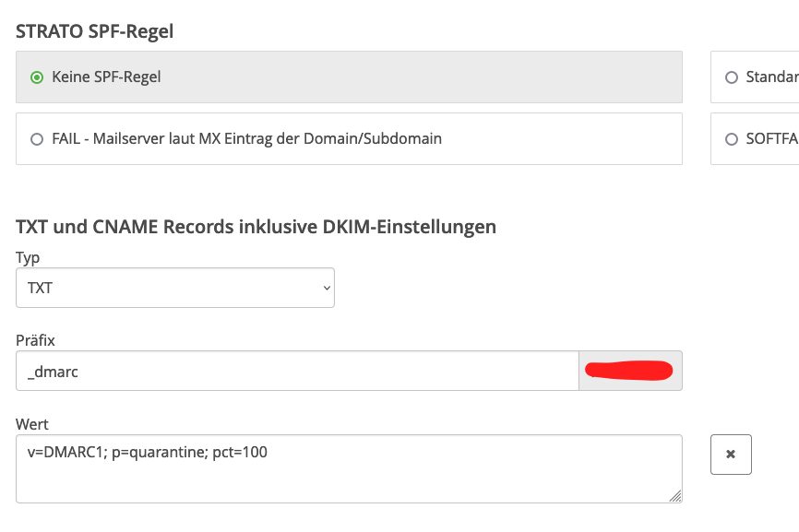
Task: Click the Typ field label
Action: pos(28,257)
